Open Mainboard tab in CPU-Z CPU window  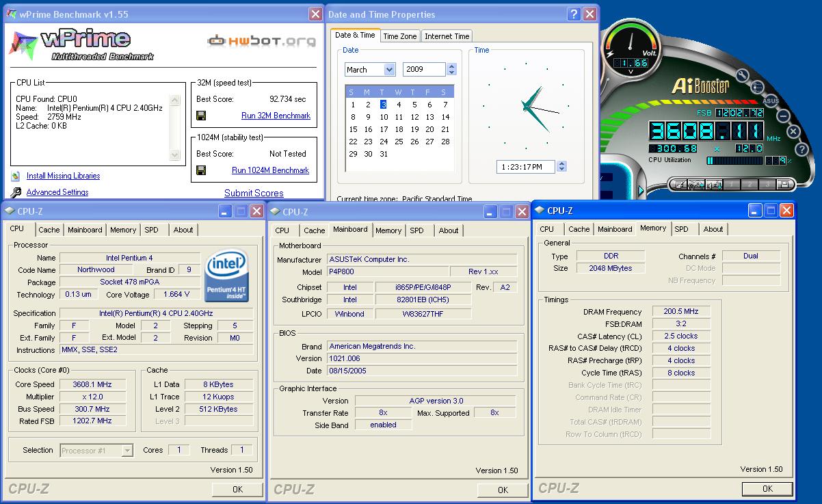tap(85, 230)
